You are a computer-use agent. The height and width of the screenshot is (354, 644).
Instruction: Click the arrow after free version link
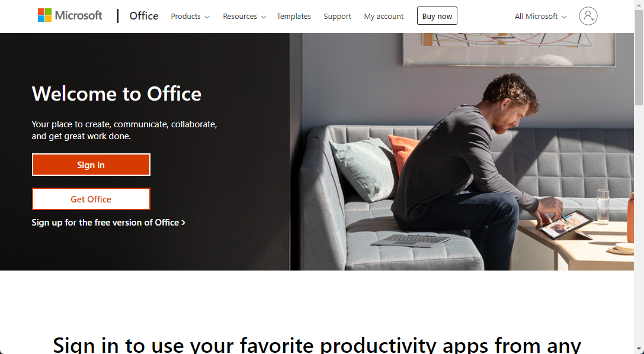click(184, 223)
